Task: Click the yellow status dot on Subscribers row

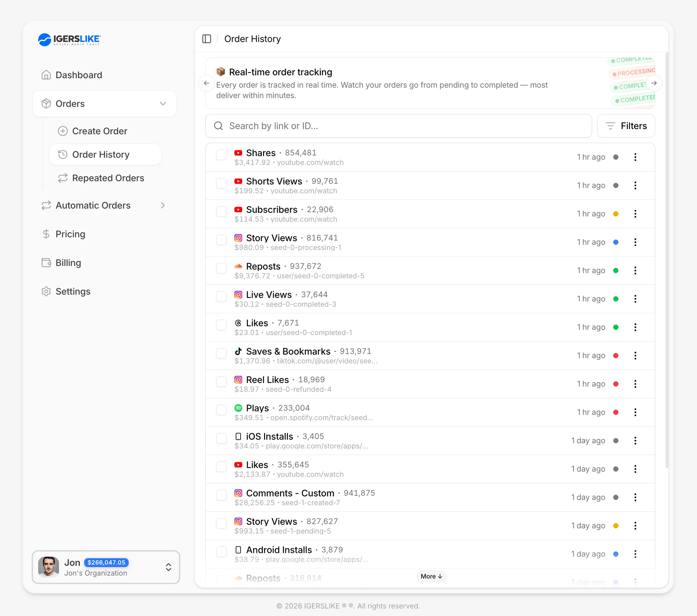Action: pos(616,214)
